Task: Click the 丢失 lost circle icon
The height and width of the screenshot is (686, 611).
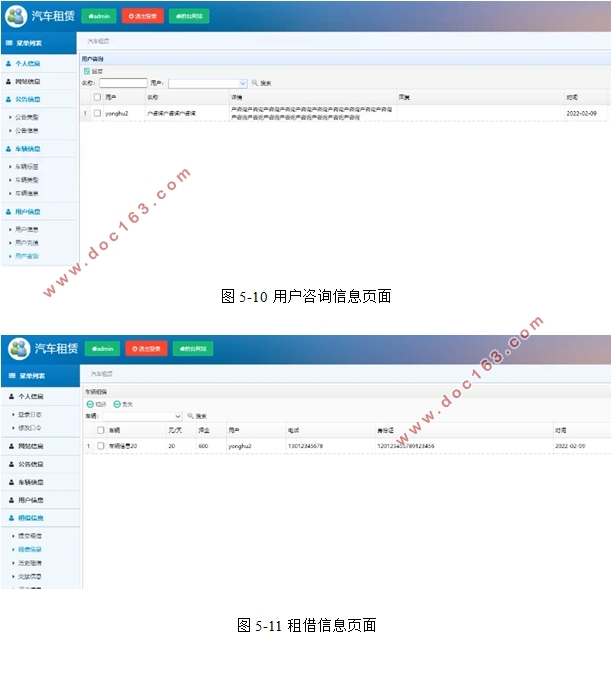Action: 117,404
